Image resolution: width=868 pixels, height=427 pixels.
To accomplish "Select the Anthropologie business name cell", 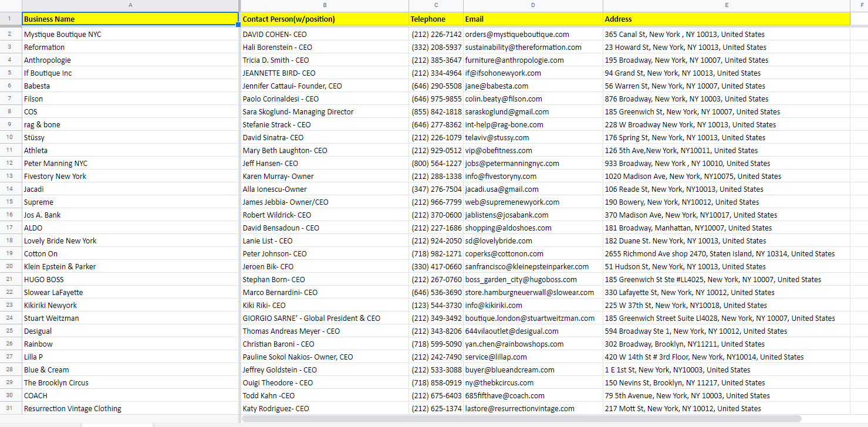I will pos(130,60).
